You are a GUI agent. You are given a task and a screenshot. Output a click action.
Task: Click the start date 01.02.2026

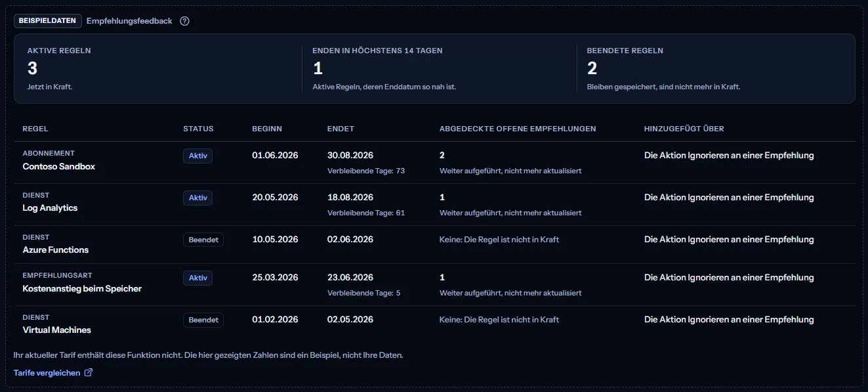point(276,320)
